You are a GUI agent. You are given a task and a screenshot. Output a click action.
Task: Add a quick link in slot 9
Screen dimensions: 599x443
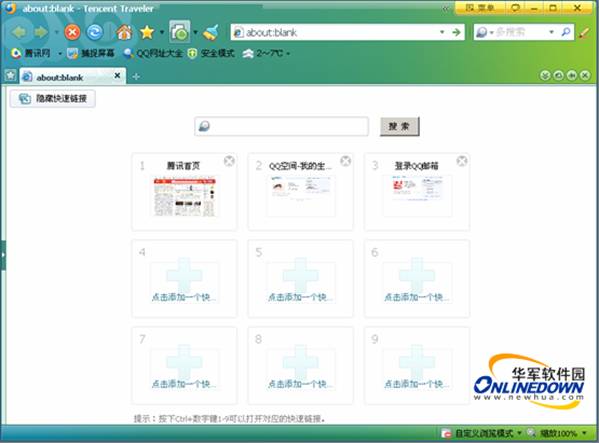[417, 366]
